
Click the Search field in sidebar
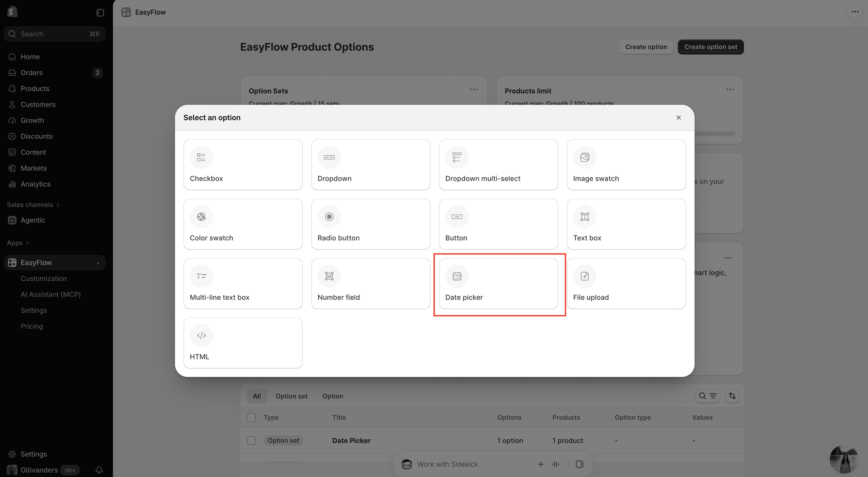pos(55,34)
